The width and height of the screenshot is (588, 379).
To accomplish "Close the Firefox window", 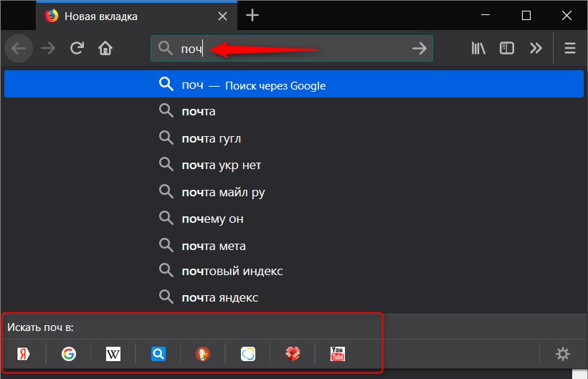I will [566, 15].
